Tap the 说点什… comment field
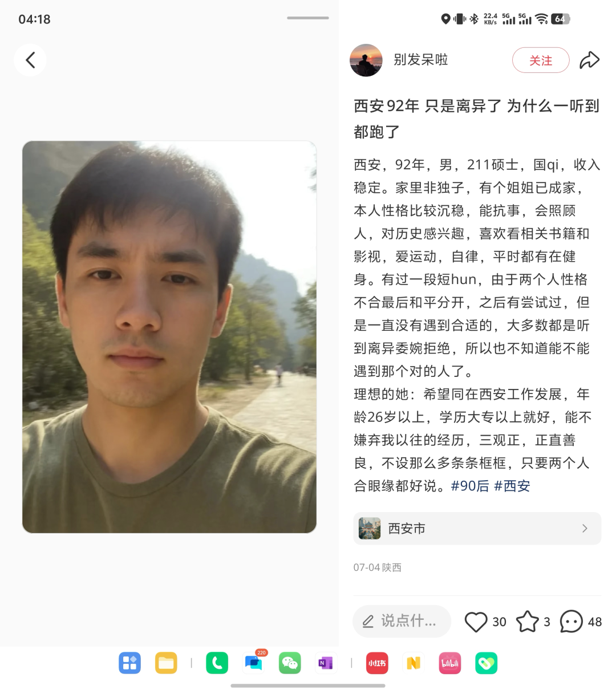The width and height of the screenshot is (616, 694). [x=402, y=621]
